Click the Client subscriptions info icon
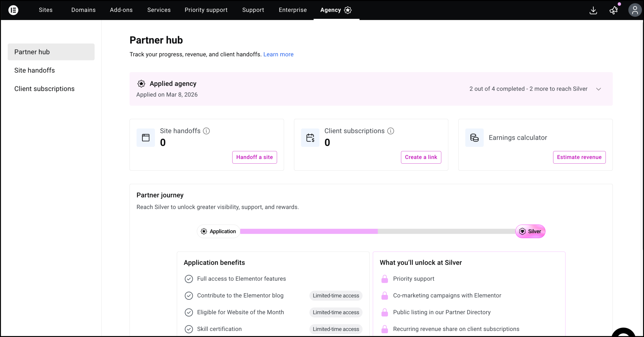The image size is (644, 337). coord(390,131)
